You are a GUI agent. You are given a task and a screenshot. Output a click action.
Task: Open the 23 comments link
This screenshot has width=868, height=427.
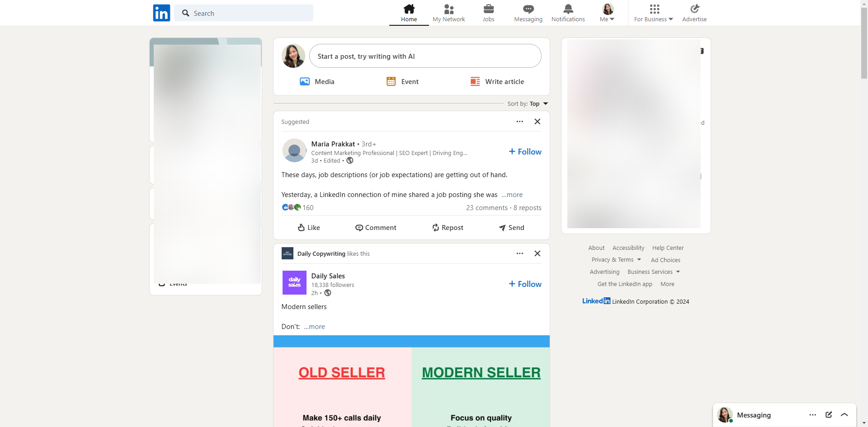point(487,207)
